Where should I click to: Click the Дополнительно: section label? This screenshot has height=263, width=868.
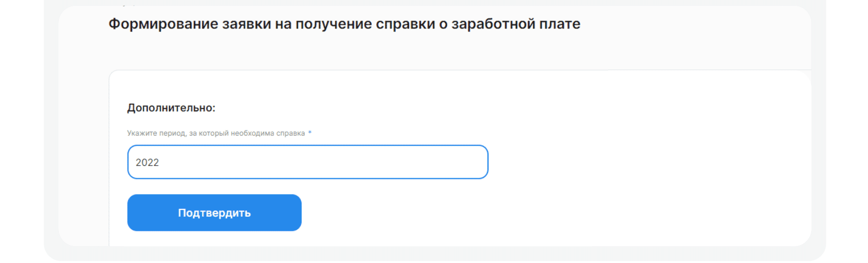click(171, 108)
